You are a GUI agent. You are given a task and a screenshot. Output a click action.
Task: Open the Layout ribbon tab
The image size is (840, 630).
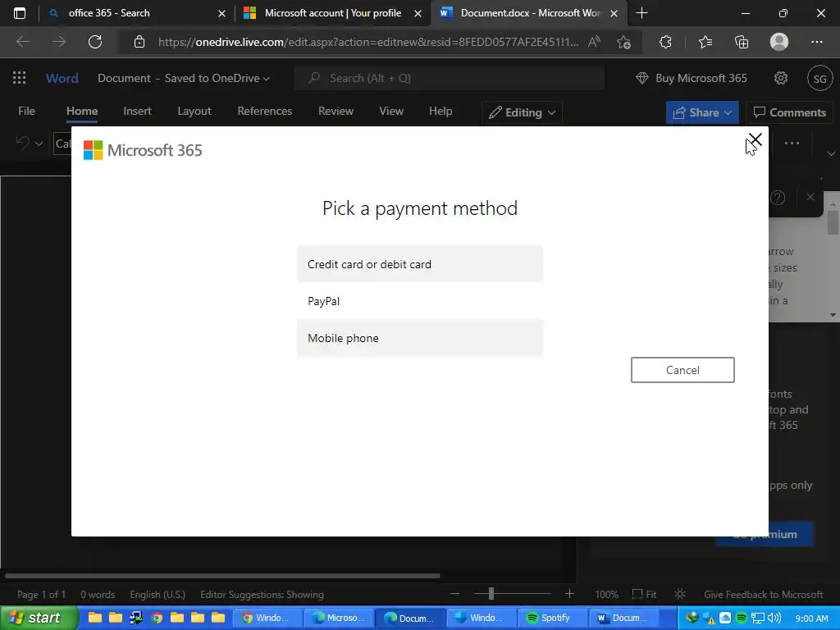click(x=194, y=111)
